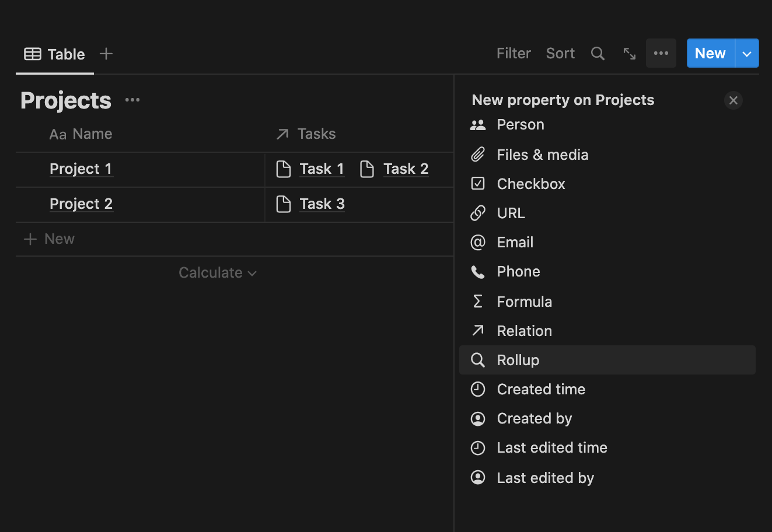Image resolution: width=772 pixels, height=532 pixels.
Task: Click the more options ellipsis in the toolbar
Action: click(x=661, y=53)
